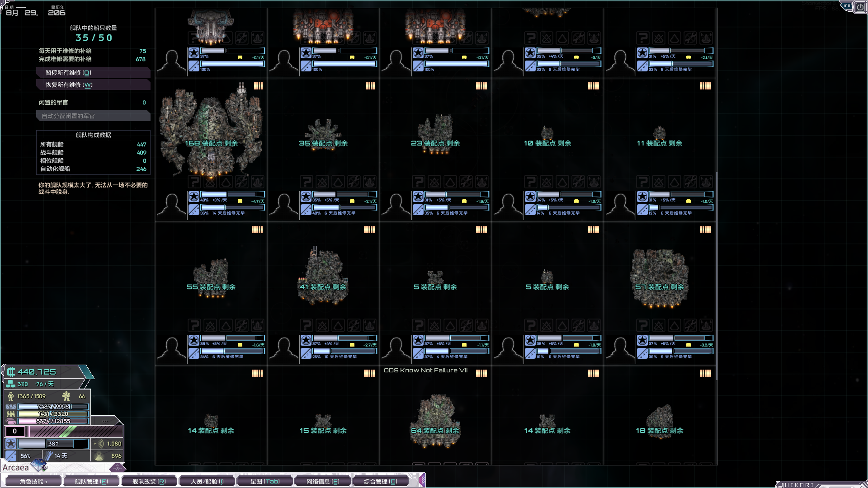Expand the '---' tab above the burn bar

(x=105, y=421)
